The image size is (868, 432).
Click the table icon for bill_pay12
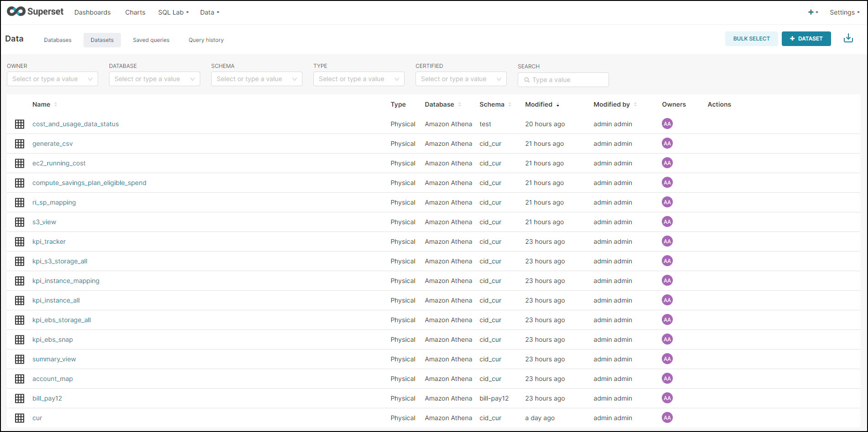pos(20,398)
